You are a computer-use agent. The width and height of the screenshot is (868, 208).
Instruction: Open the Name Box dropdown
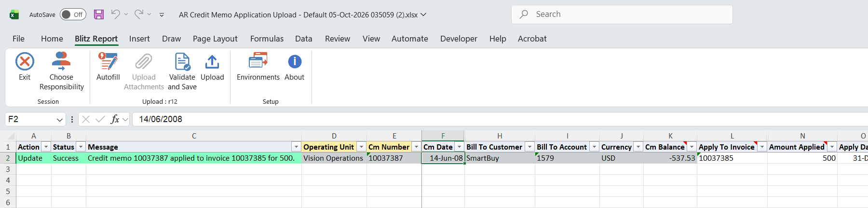(x=59, y=119)
